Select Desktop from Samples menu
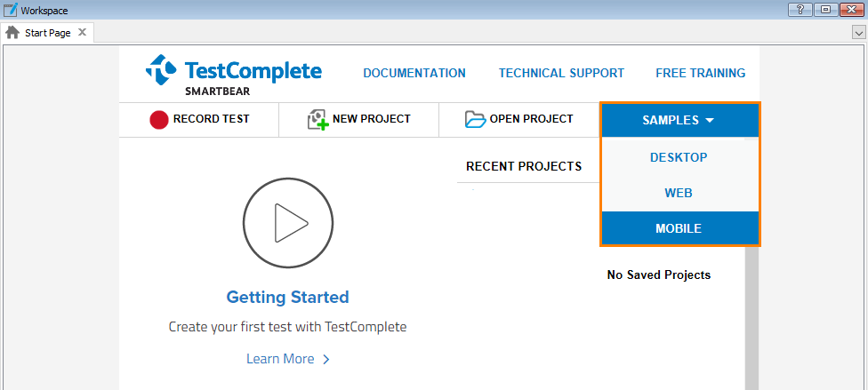The height and width of the screenshot is (390, 868). 679,157
